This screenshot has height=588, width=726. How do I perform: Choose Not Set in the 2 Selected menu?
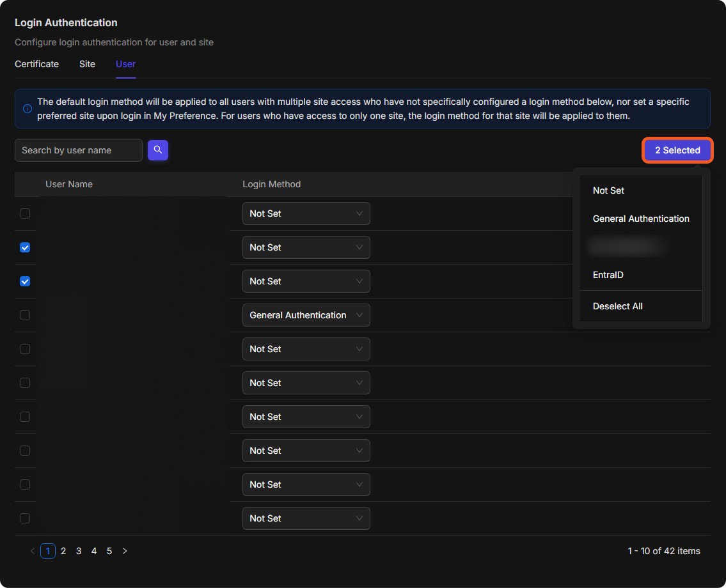tap(642, 190)
